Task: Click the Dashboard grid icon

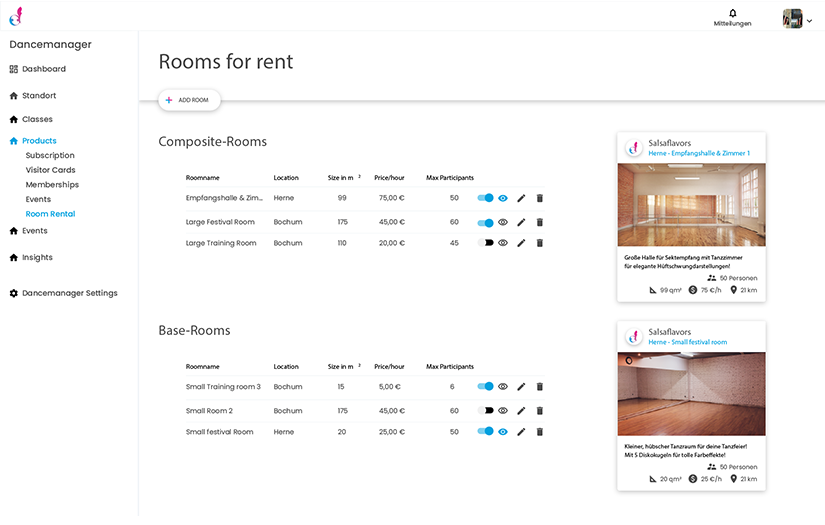Action: 14,69
